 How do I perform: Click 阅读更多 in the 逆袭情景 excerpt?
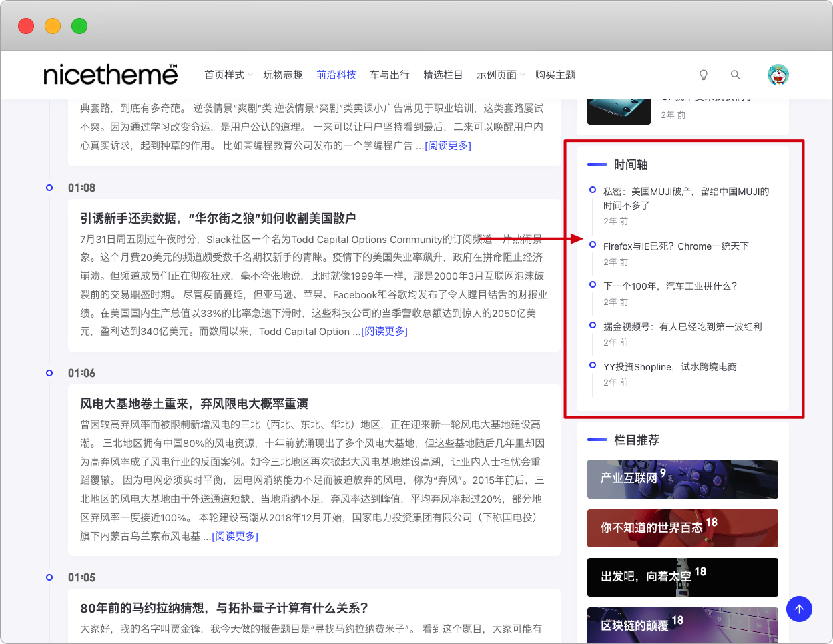coord(448,145)
